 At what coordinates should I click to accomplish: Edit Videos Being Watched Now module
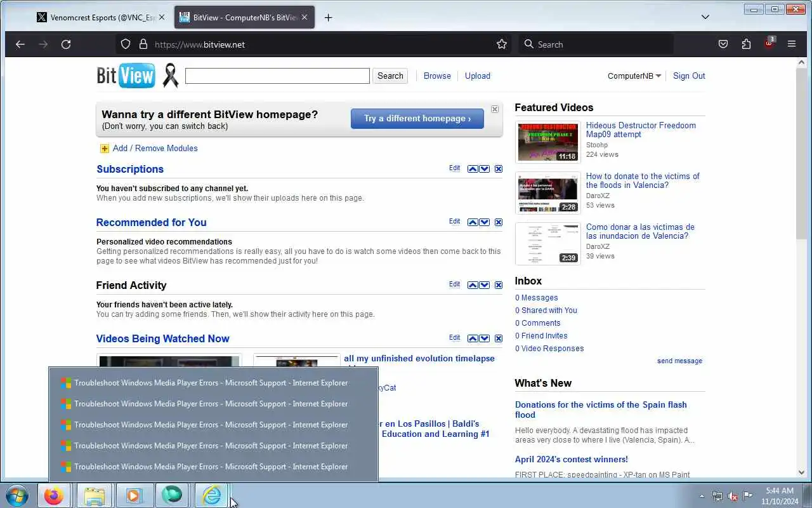(454, 338)
